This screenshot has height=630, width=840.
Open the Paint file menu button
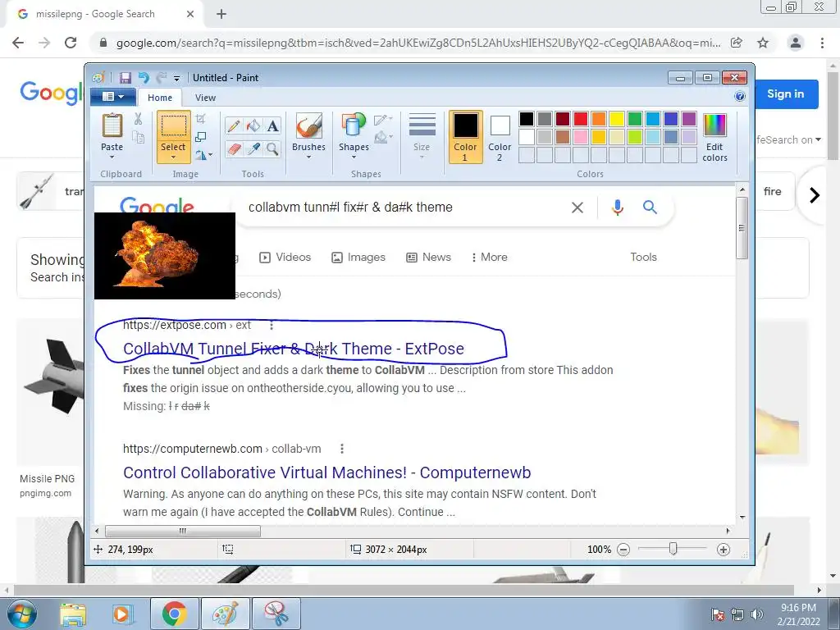(x=113, y=97)
